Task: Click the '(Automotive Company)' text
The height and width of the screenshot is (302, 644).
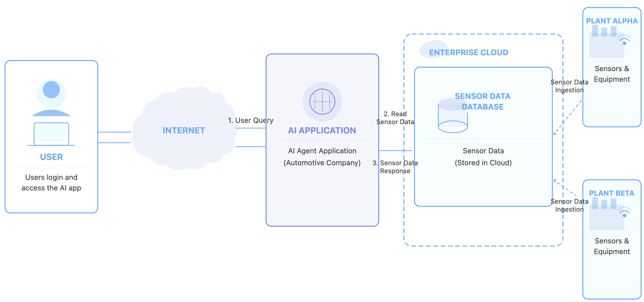Action: tap(322, 163)
